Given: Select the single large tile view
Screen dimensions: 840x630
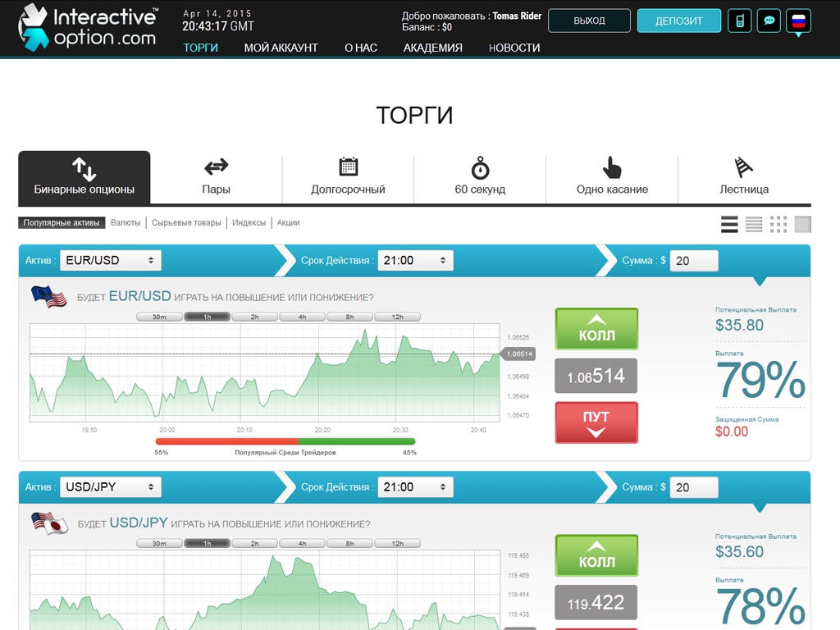Looking at the screenshot, I should point(803,224).
